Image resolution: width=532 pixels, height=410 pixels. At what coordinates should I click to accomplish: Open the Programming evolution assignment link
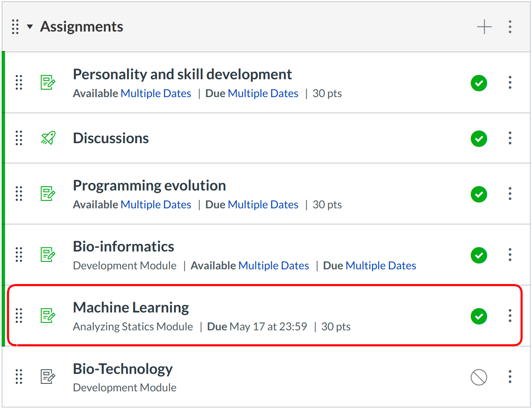[x=149, y=185]
